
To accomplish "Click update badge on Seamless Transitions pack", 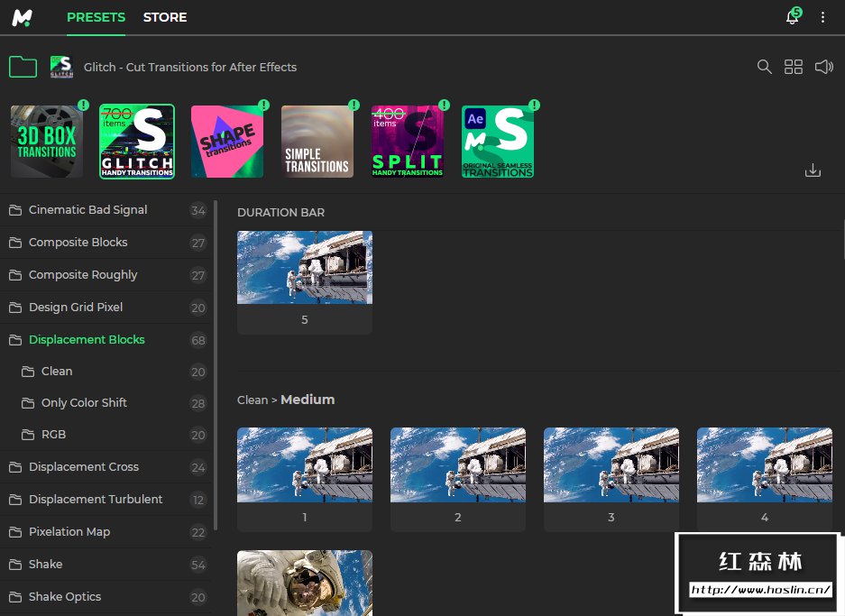I will 534,106.
